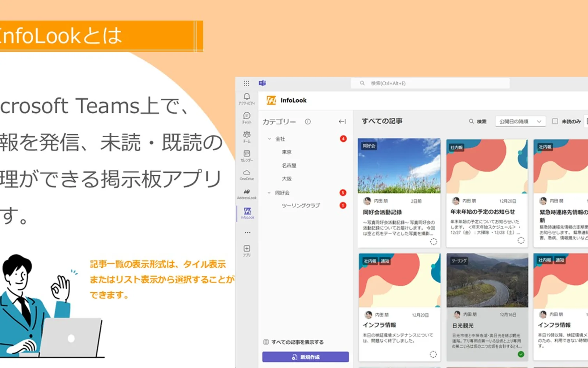The height and width of the screenshot is (368, 588).
Task: Open the Calendar from the sidebar
Action: 247,156
